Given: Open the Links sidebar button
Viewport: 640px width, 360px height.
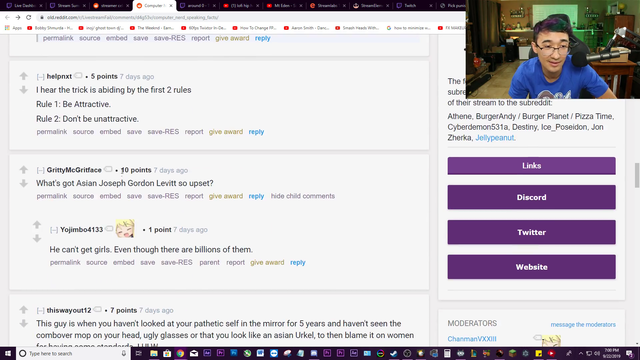Looking at the screenshot, I should [x=531, y=166].
